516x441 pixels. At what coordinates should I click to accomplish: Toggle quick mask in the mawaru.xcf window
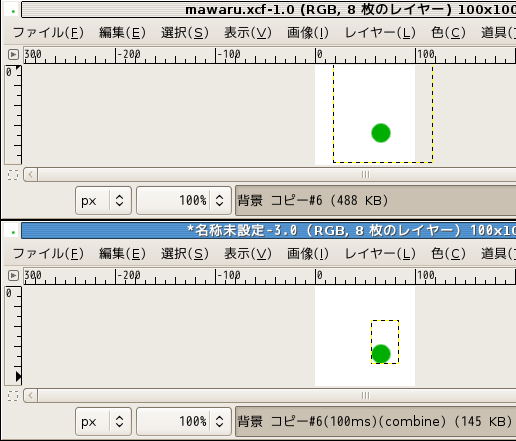(13, 175)
